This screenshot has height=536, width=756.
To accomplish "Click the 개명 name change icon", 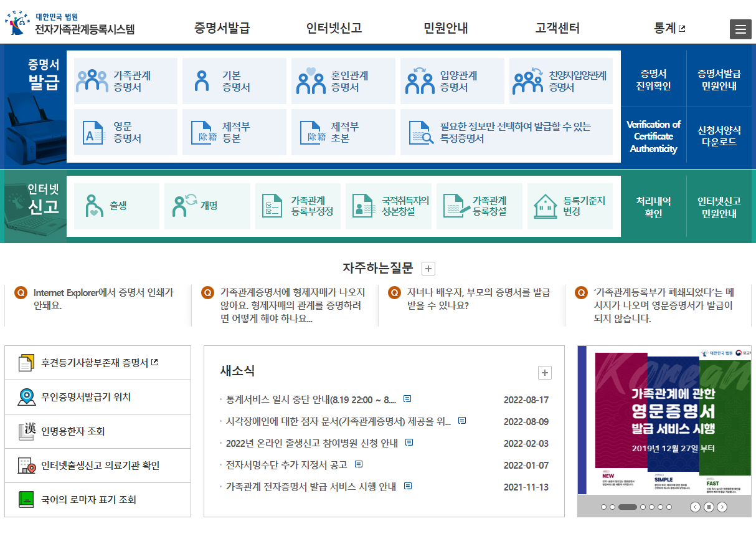I will click(184, 206).
